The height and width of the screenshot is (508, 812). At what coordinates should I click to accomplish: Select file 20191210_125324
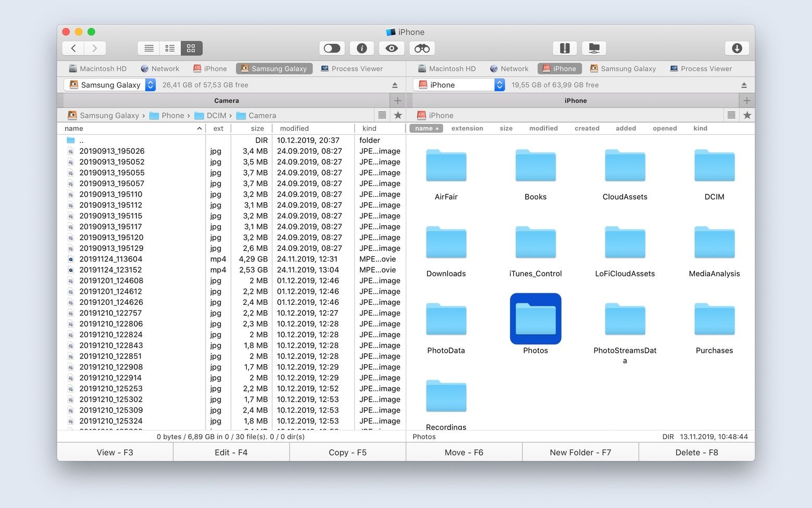point(232,421)
